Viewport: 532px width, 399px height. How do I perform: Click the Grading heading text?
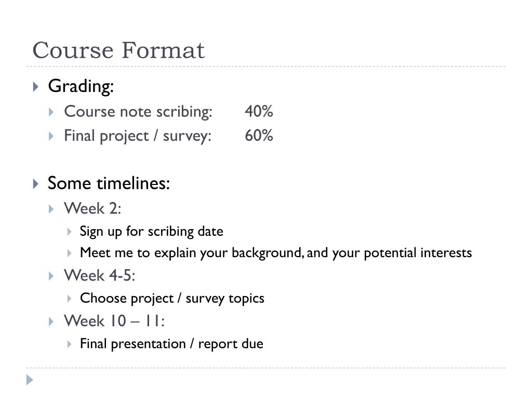click(x=81, y=86)
